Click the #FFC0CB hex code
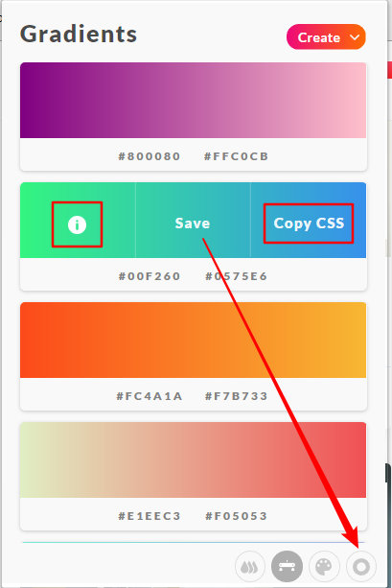 [x=236, y=156]
